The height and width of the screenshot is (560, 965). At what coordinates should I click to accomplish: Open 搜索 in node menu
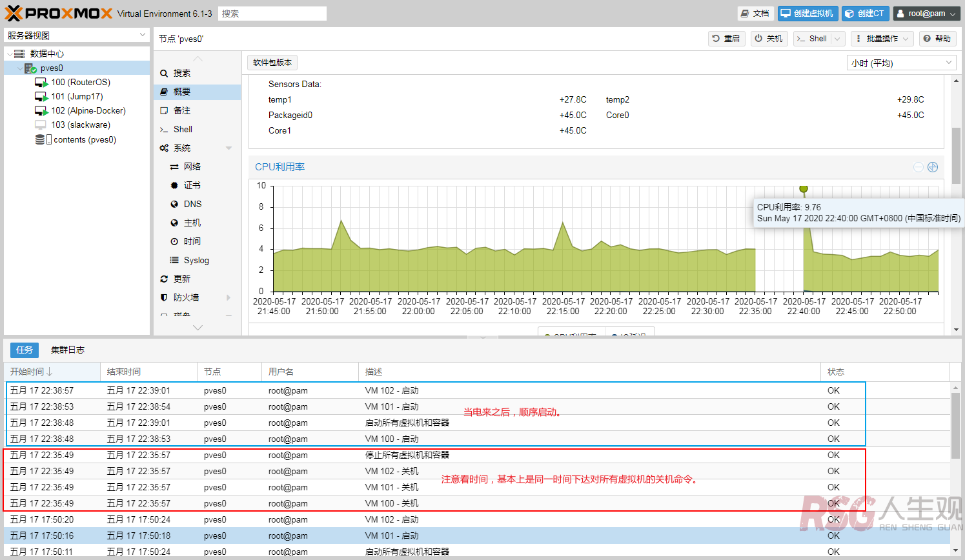coord(197,73)
